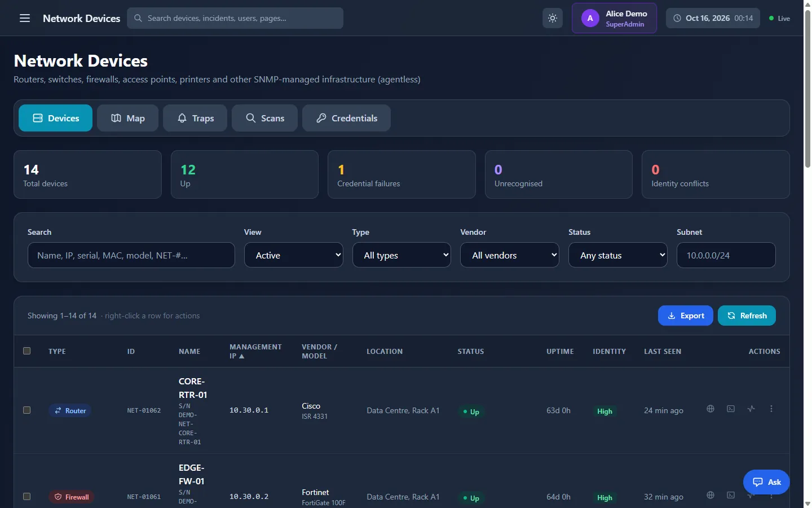Open web interface globe icon for CORE-RTR-01

[710, 409]
